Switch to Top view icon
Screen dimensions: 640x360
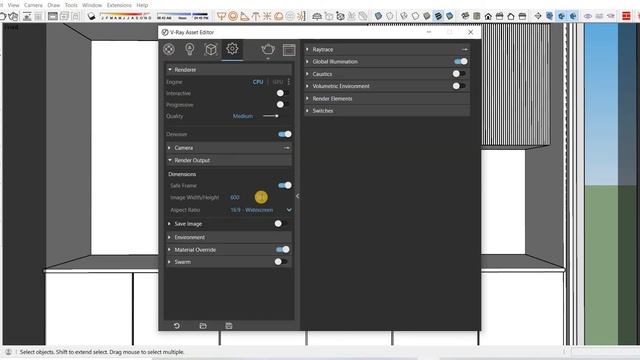[x=476, y=16]
